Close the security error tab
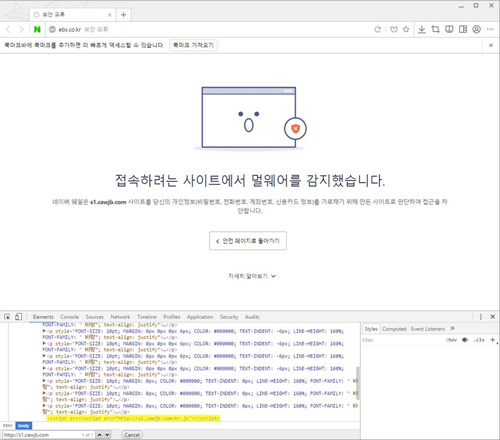Image resolution: width=500 pixels, height=440 pixels. (x=110, y=15)
